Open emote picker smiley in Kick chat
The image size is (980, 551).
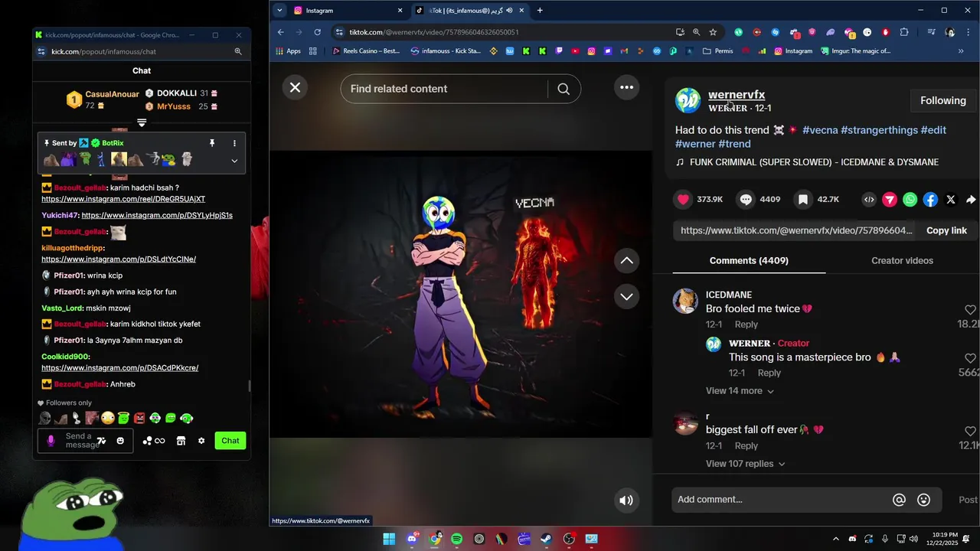(x=120, y=441)
